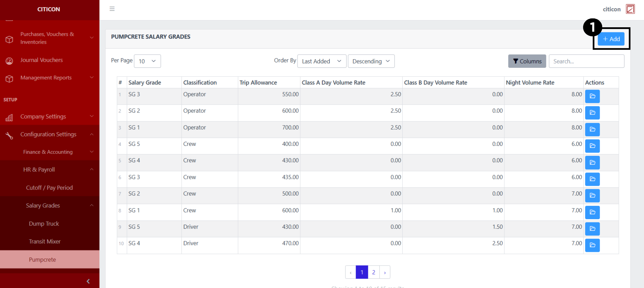Toggle the hamburger sidebar menu icon
The image size is (644, 288).
click(112, 9)
